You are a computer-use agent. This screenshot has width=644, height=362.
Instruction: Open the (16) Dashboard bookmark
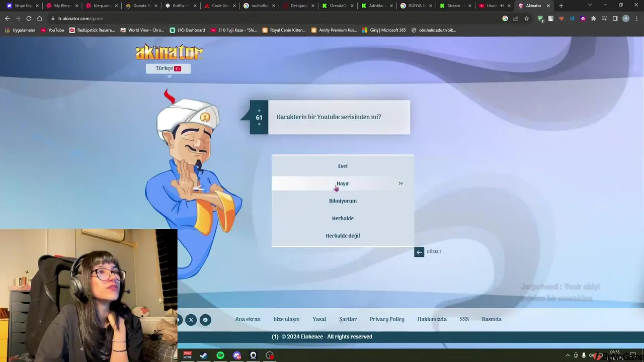(187, 30)
